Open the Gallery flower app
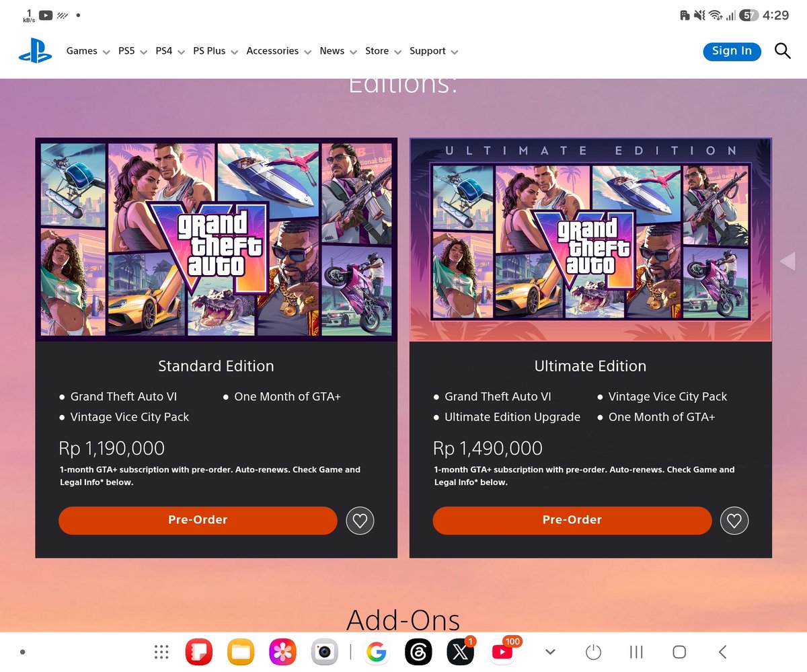 pyautogui.click(x=282, y=652)
